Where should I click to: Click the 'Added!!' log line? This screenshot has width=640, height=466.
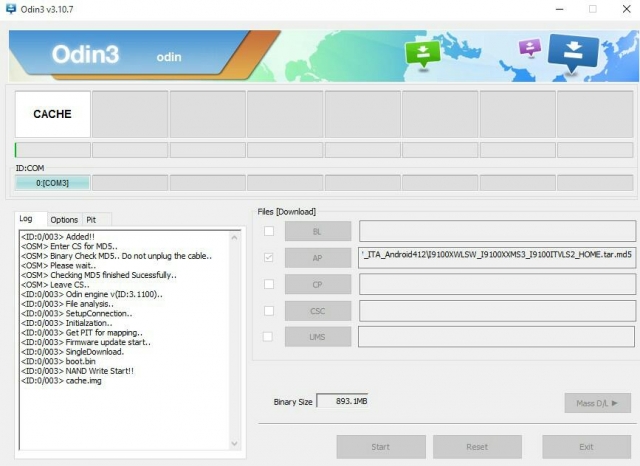point(58,237)
